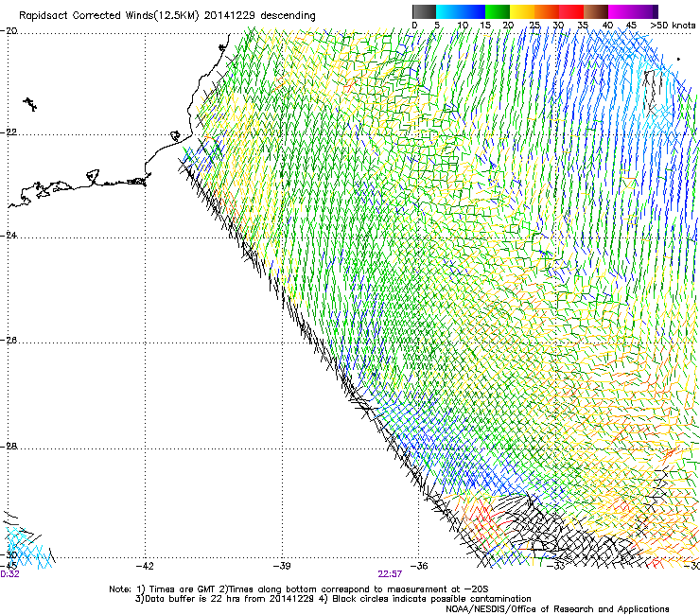Click the green 15-20 knots legend segment
The height and width of the screenshot is (615, 700).
(498, 11)
